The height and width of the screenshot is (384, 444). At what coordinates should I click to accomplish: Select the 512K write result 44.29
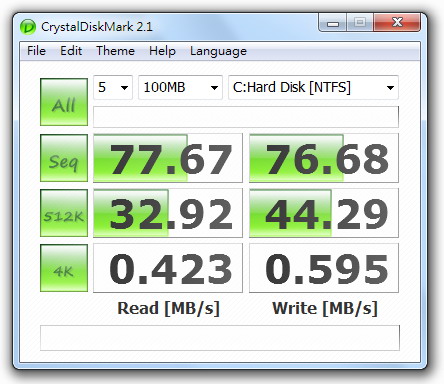pos(324,213)
